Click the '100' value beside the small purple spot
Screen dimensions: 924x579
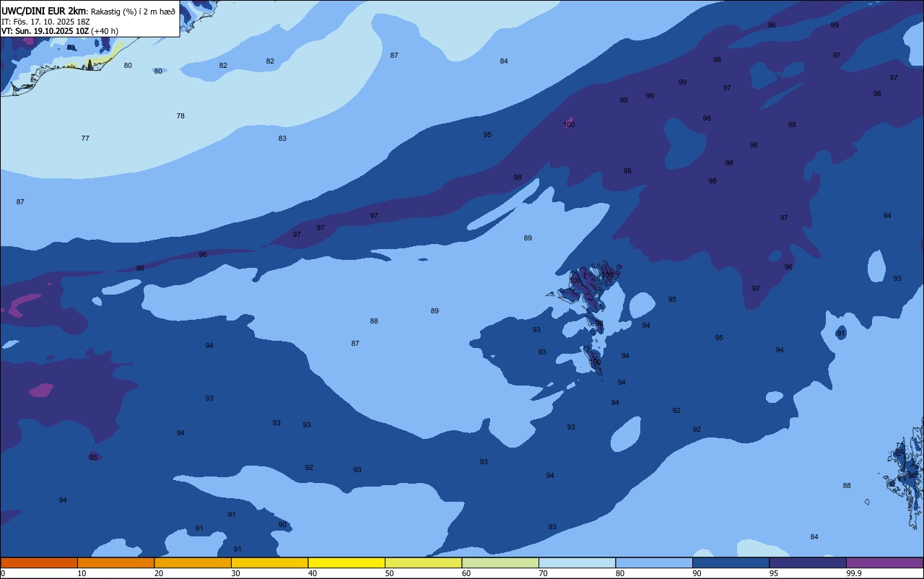(x=569, y=125)
